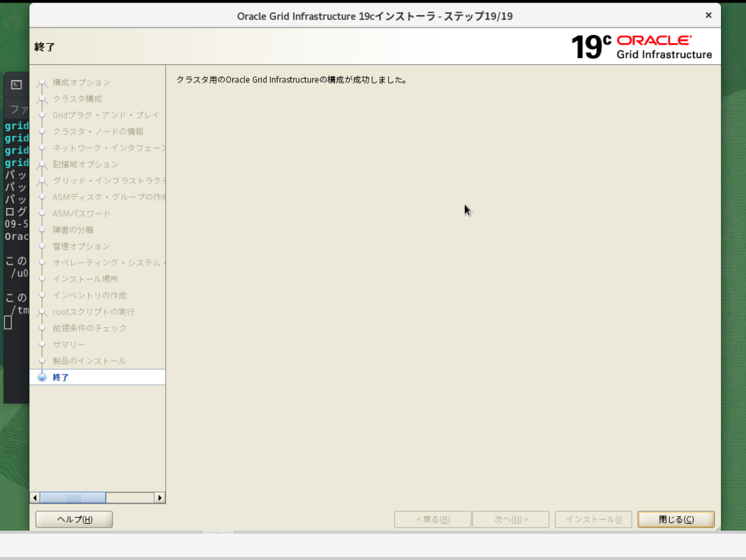Viewport: 746px width, 560px height.
Task: Select 管理オプション step
Action: [81, 246]
